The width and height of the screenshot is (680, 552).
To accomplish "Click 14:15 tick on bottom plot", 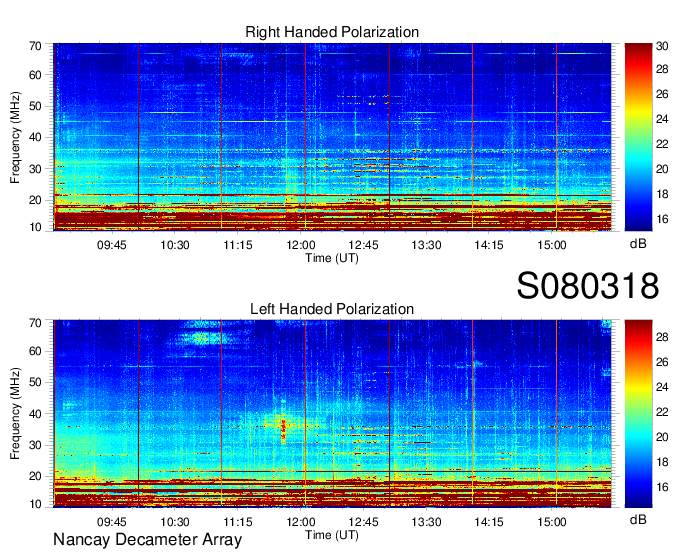I will tap(489, 522).
